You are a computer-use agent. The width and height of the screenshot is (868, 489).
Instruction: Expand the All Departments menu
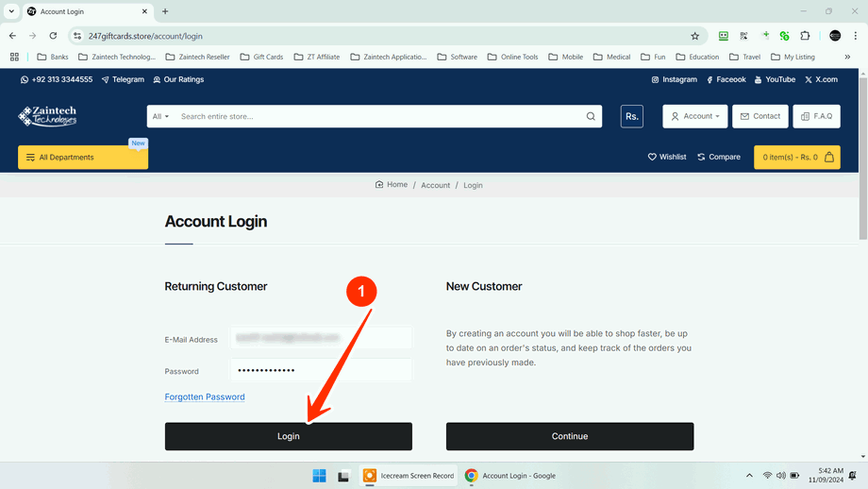coord(83,158)
